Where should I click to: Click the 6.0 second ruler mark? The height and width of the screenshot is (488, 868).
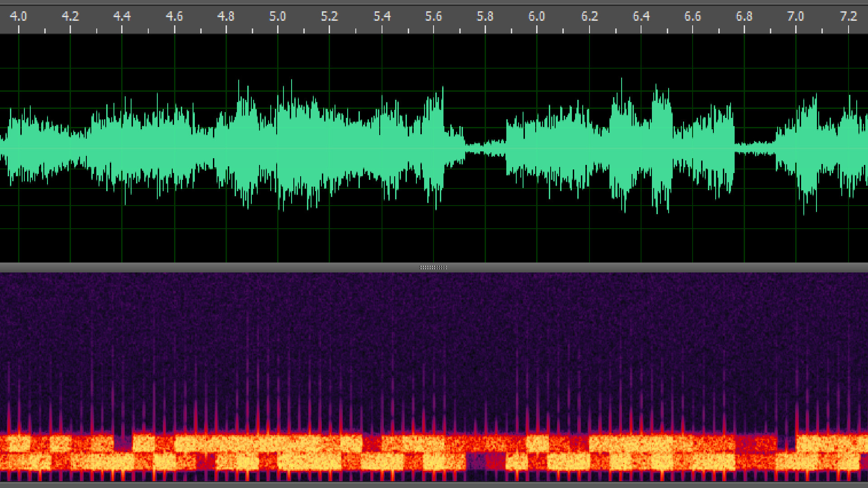[537, 17]
